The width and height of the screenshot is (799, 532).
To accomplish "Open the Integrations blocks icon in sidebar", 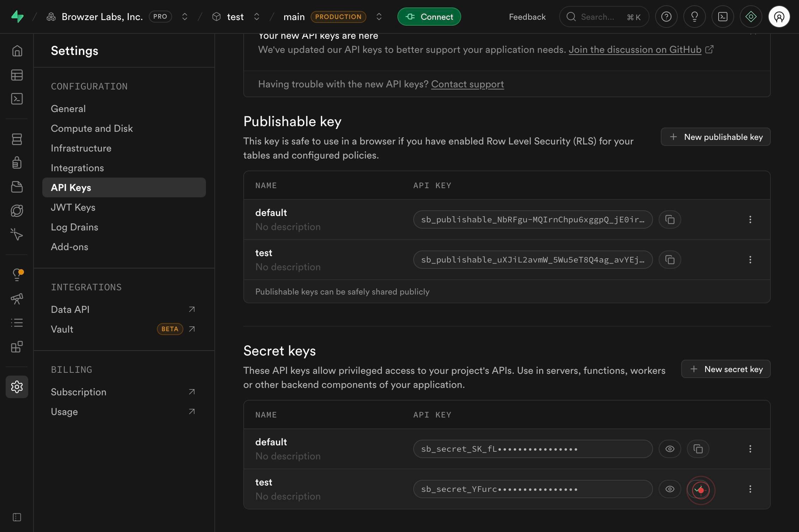I will coord(17,347).
